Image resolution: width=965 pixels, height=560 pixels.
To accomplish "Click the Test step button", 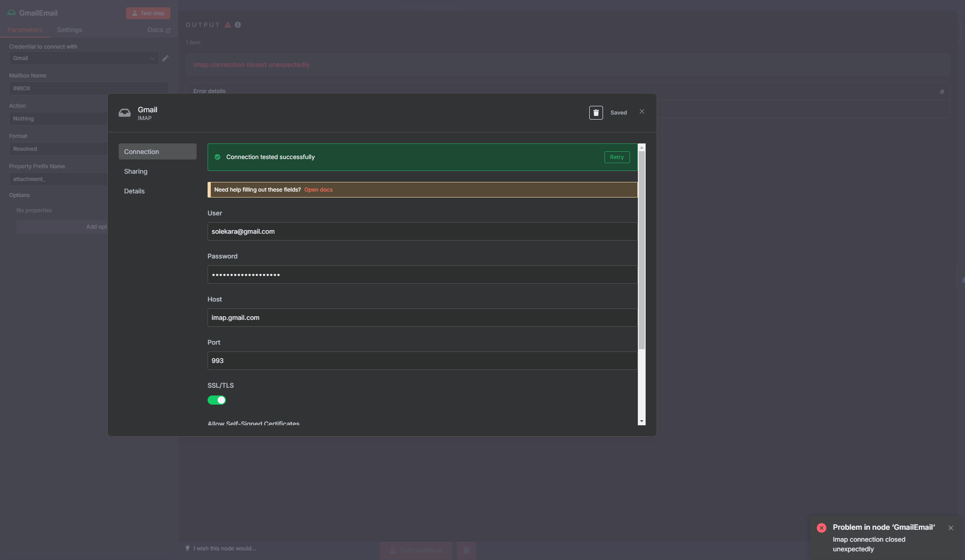I will point(148,13).
